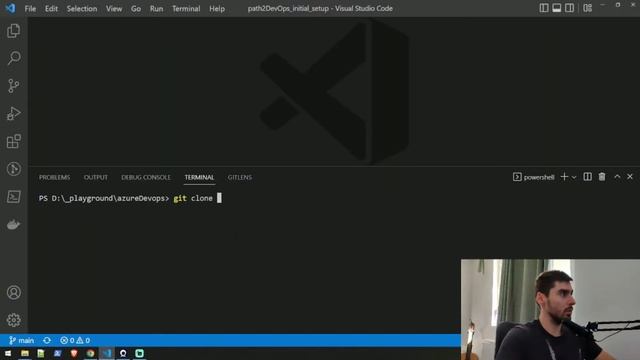Synchronize changes via status bar sync icon
Image resolution: width=640 pixels, height=360 pixels.
[47, 340]
